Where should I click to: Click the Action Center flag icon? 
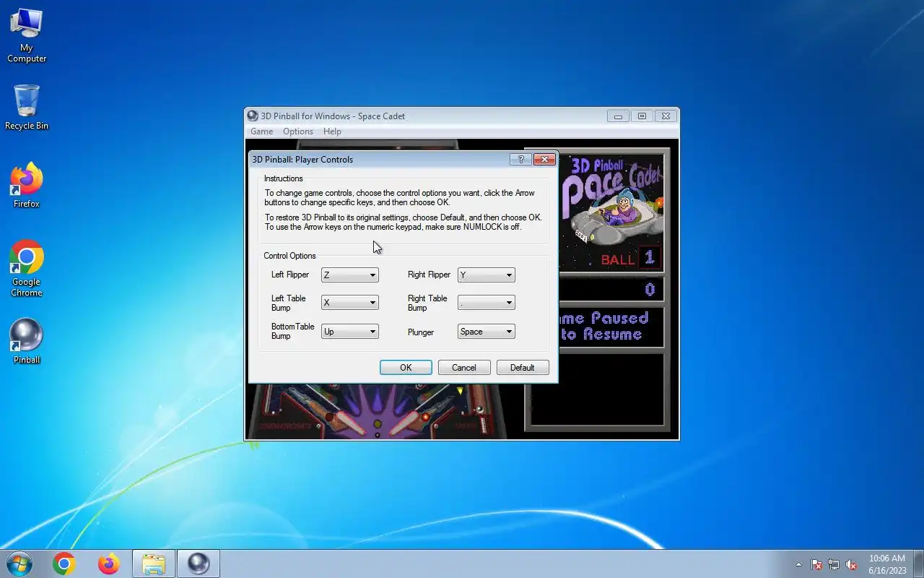816,564
